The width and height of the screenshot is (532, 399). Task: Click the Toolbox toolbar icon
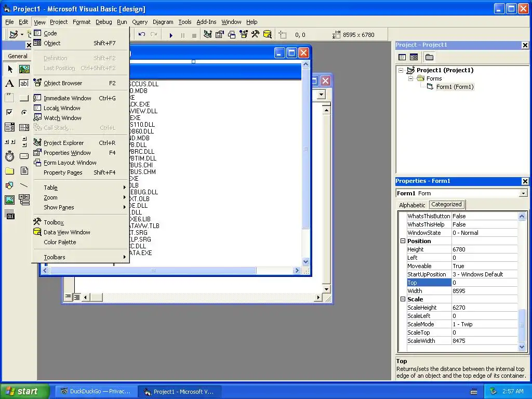pos(256,35)
